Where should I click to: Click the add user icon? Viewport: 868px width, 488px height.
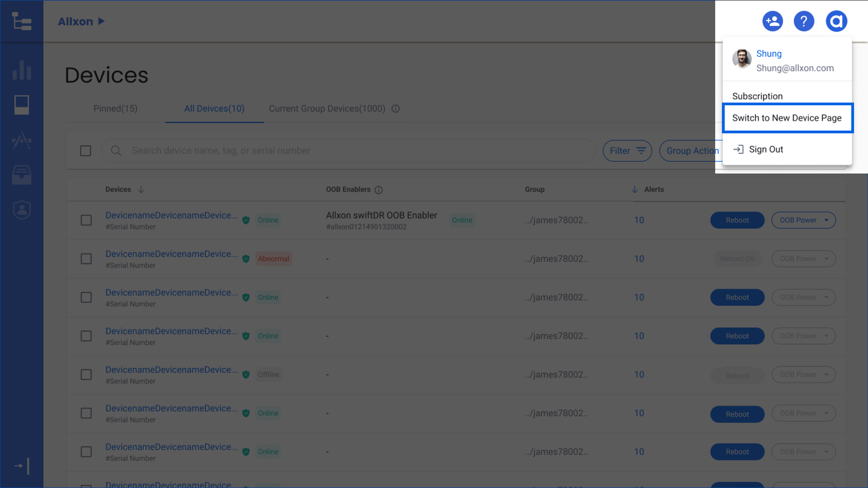[773, 21]
